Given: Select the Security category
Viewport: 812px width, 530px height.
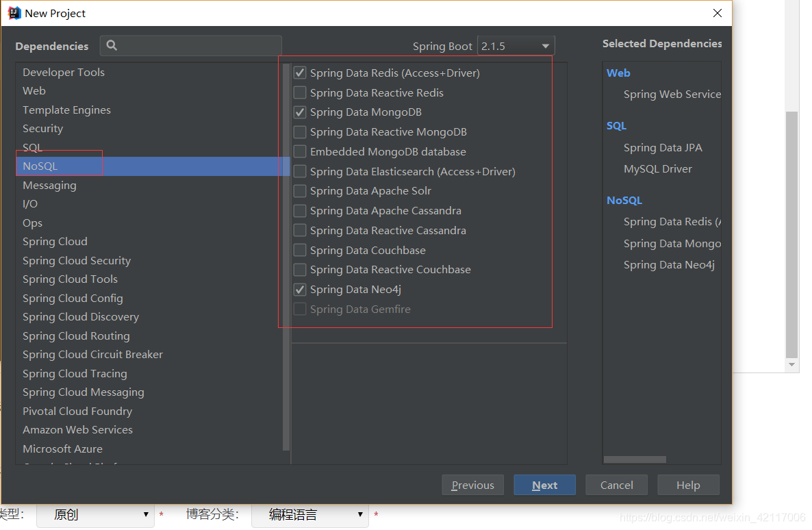Looking at the screenshot, I should point(43,129).
